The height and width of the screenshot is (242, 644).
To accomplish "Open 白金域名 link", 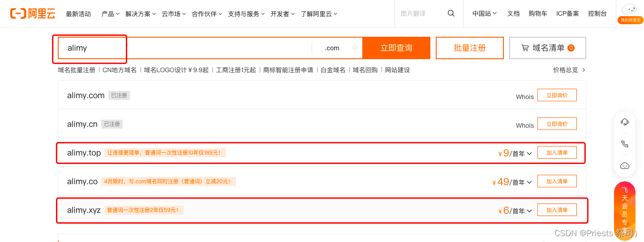I will coord(333,70).
